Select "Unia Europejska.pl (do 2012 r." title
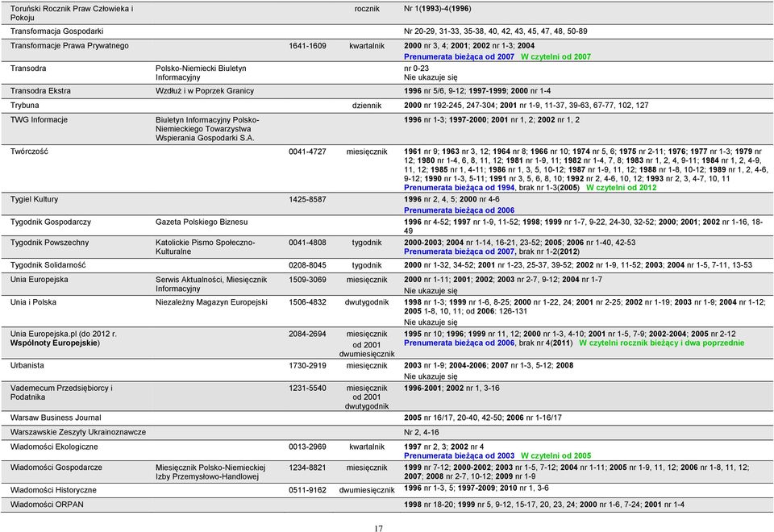774x532 pixels. click(x=64, y=334)
